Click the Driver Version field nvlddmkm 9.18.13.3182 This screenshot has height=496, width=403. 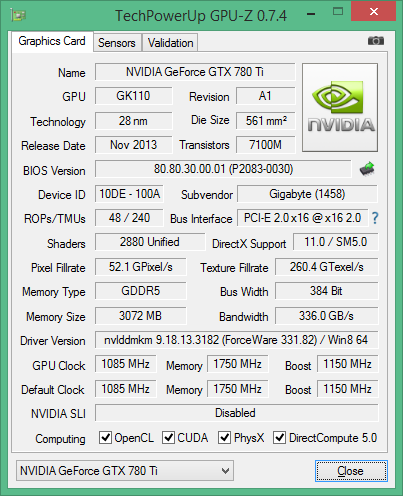(x=237, y=340)
